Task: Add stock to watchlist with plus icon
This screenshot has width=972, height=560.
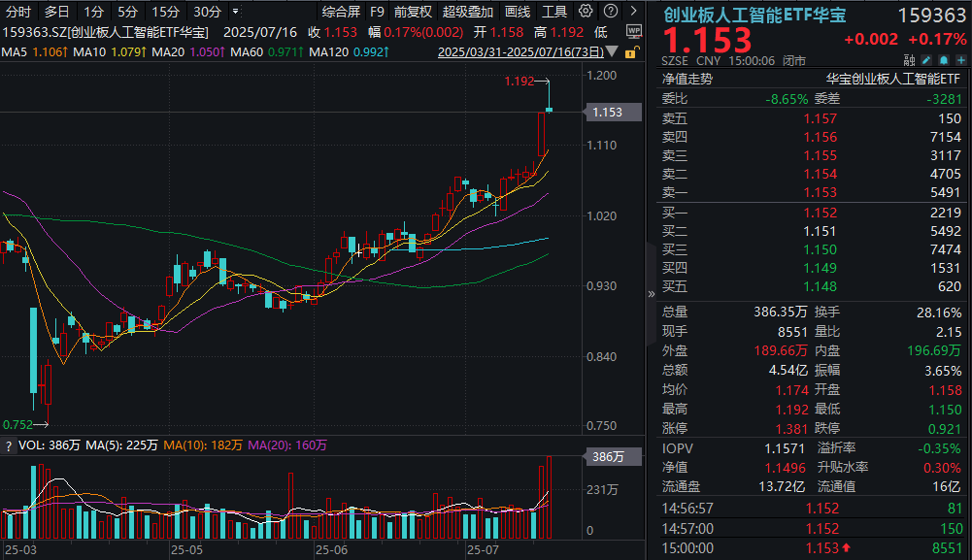Action: click(961, 60)
